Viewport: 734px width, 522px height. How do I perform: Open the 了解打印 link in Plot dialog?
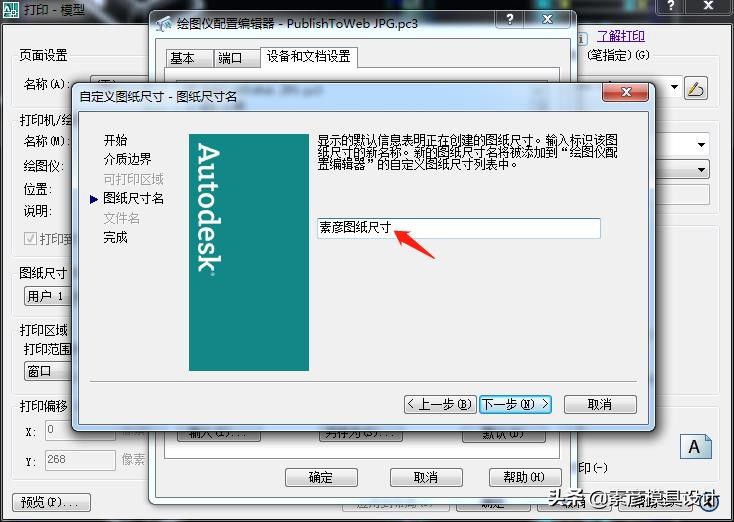[x=621, y=36]
